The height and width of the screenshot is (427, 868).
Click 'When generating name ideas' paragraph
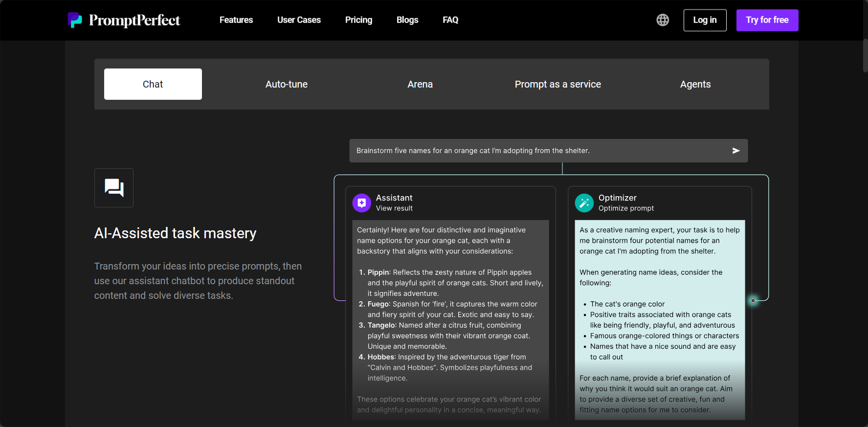click(651, 277)
